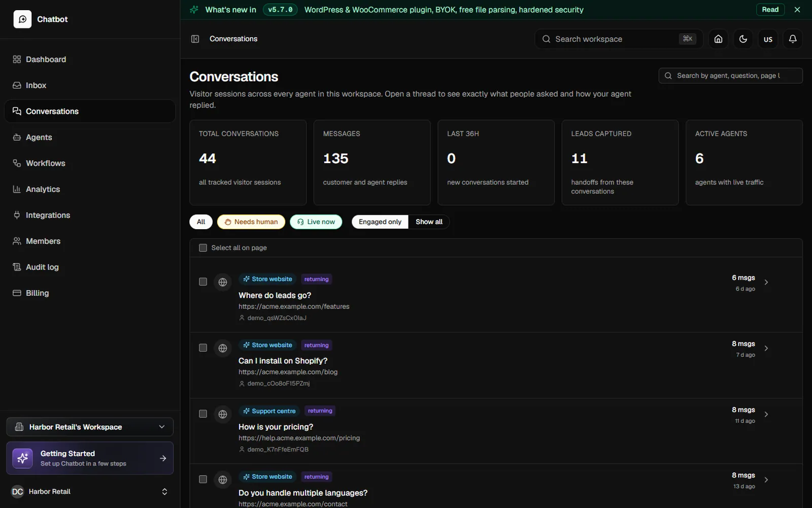
Task: Expand 'How is your pricing?' chevron
Action: [766, 415]
